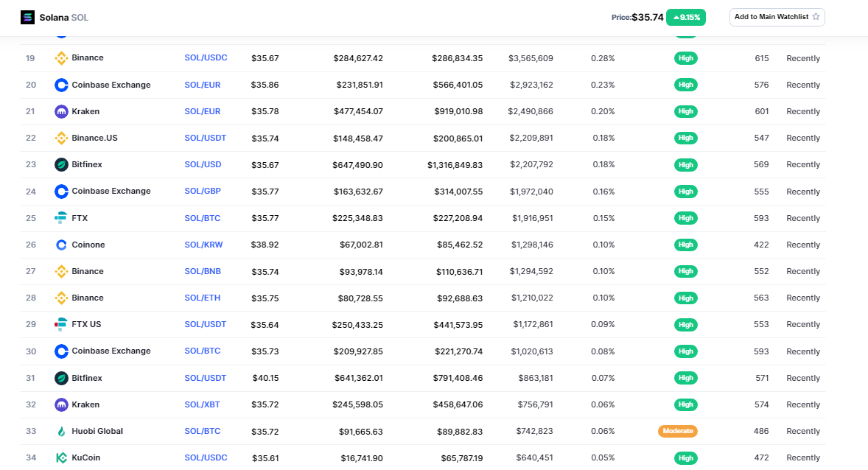
Task: Open SOL/USD pair on Bitfinex
Action: point(203,164)
